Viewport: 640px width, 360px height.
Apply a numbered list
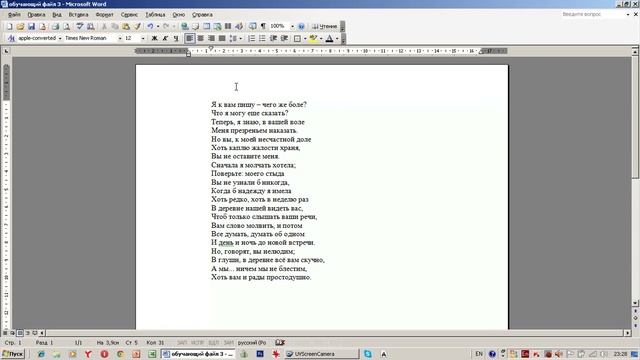pyautogui.click(x=251, y=38)
